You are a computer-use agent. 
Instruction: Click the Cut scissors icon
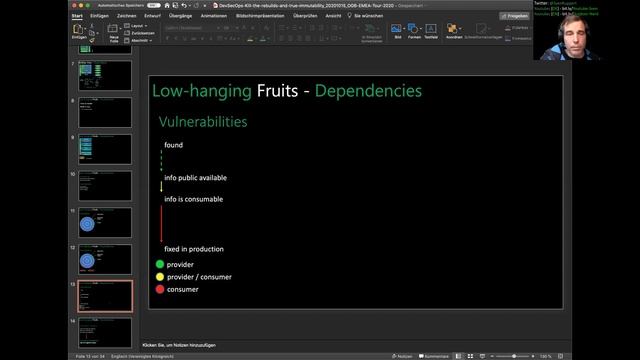pyautogui.click(x=92, y=26)
